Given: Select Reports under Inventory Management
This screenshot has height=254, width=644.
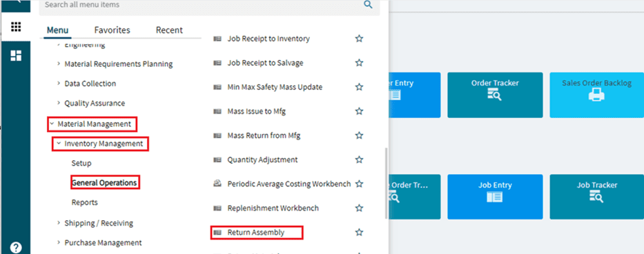Looking at the screenshot, I should point(85,202).
